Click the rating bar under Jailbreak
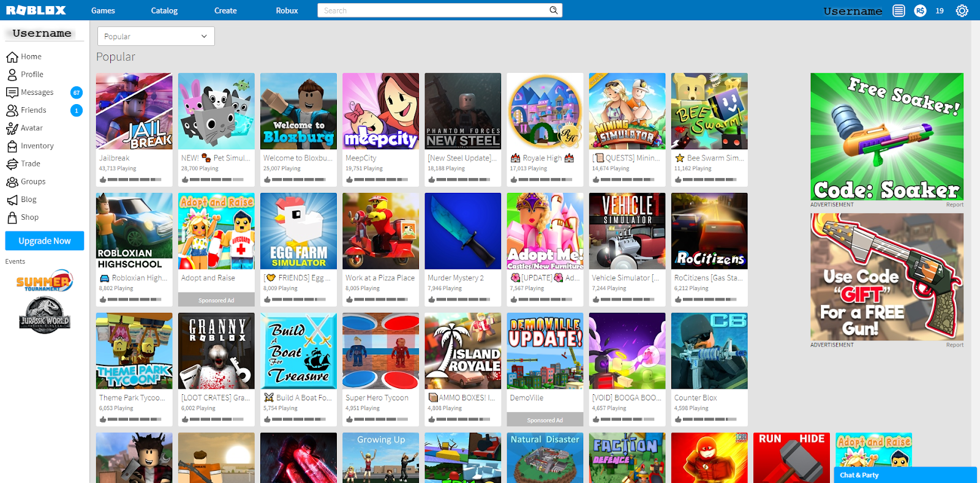 (x=135, y=179)
